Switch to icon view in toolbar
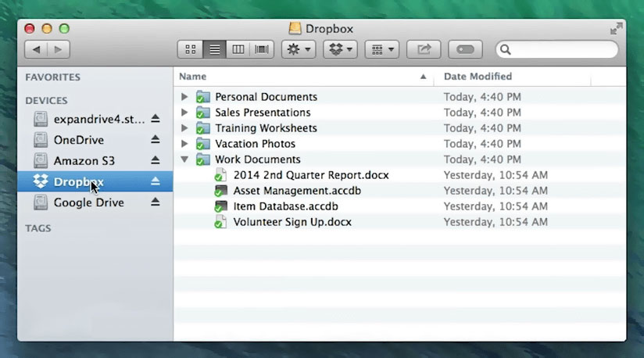 click(x=190, y=49)
